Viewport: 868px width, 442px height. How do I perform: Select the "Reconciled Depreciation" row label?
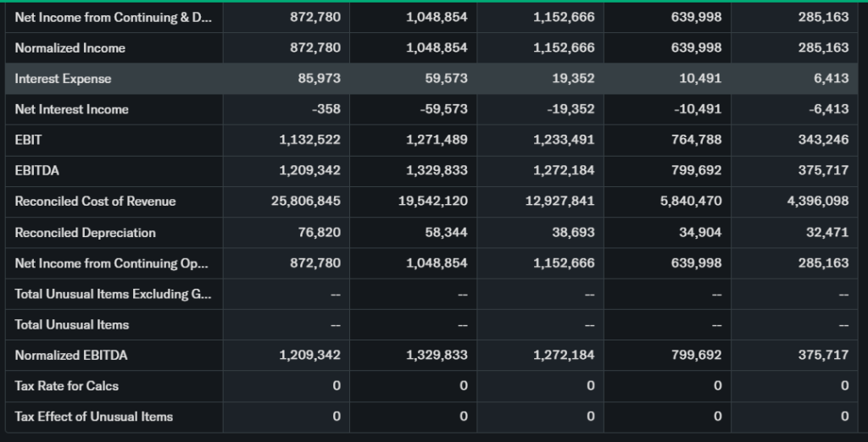click(85, 232)
